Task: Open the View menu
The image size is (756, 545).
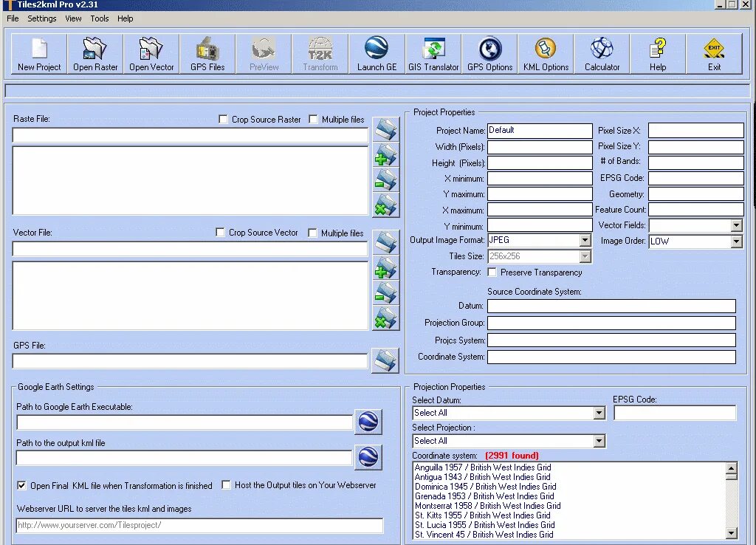Action: 73,18
